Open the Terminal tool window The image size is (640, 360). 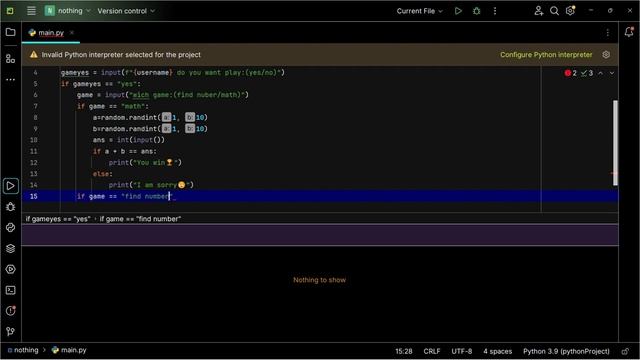11,290
